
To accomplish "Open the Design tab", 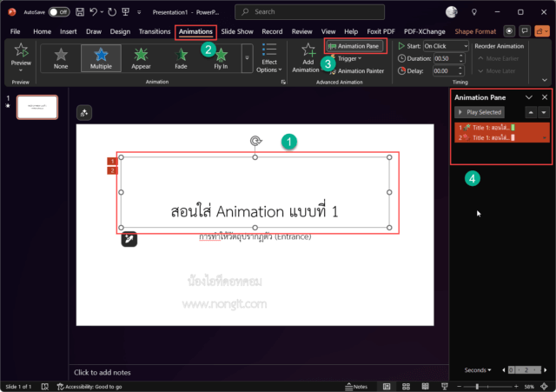I will click(120, 31).
